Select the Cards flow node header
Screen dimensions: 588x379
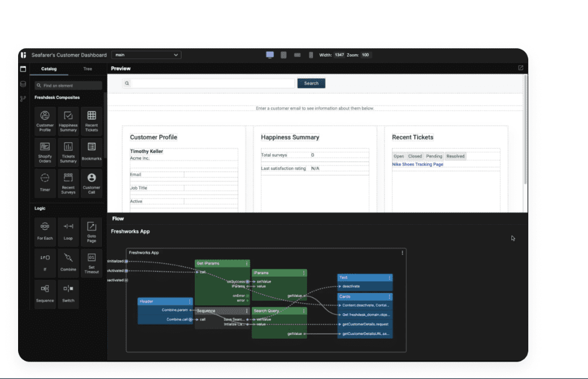pyautogui.click(x=365, y=296)
